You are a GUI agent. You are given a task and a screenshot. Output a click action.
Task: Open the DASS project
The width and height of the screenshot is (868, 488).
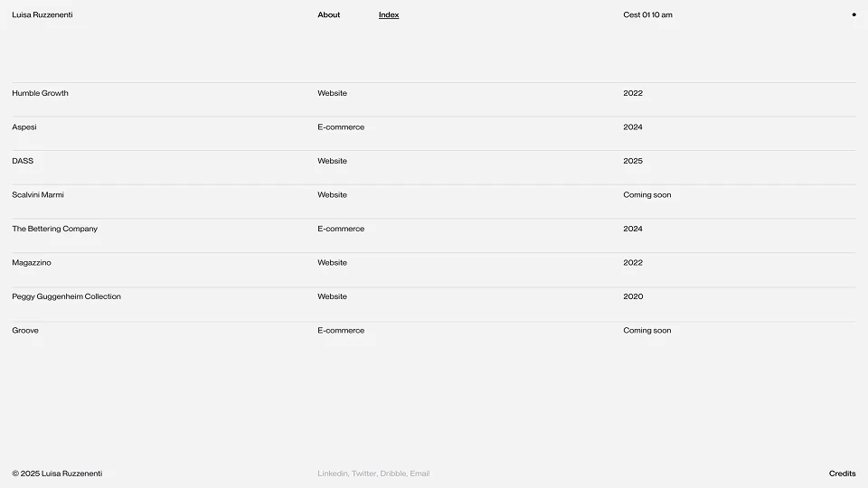pos(23,161)
